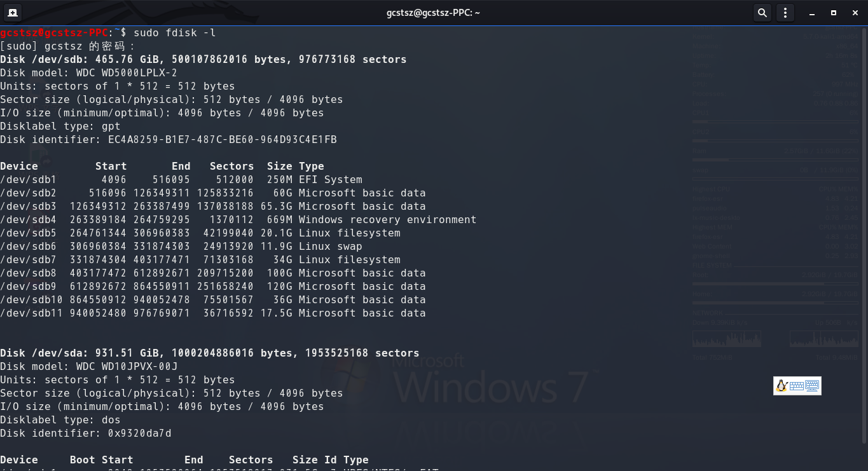This screenshot has height=471, width=868.
Task: Click the /dev/sdb5 device name
Action: [x=29, y=233]
